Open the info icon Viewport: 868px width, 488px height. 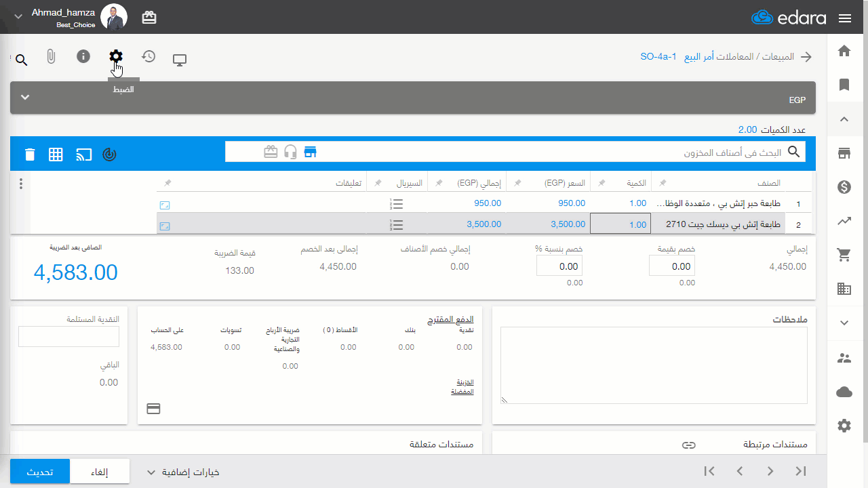click(83, 56)
